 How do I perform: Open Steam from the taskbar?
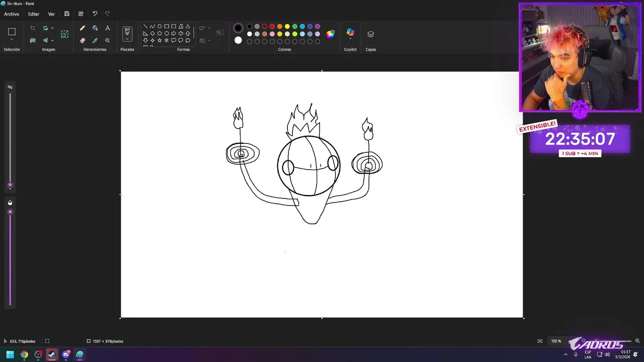pyautogui.click(x=52, y=354)
